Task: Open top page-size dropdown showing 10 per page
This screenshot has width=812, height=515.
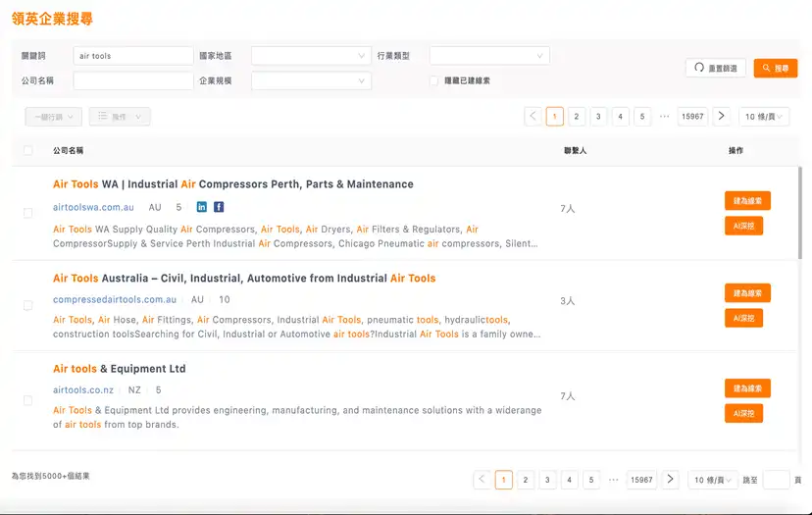Action: pyautogui.click(x=764, y=117)
